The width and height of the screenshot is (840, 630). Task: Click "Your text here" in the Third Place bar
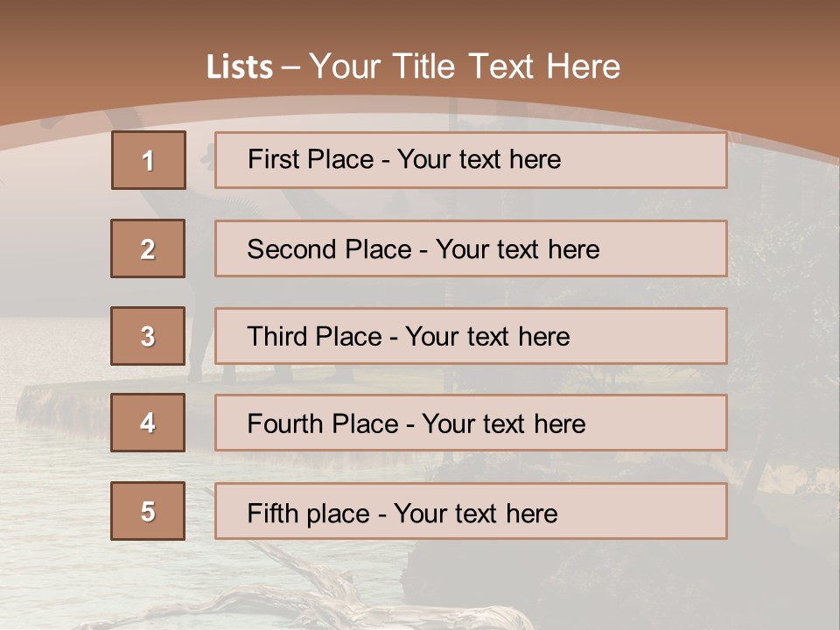coord(487,337)
